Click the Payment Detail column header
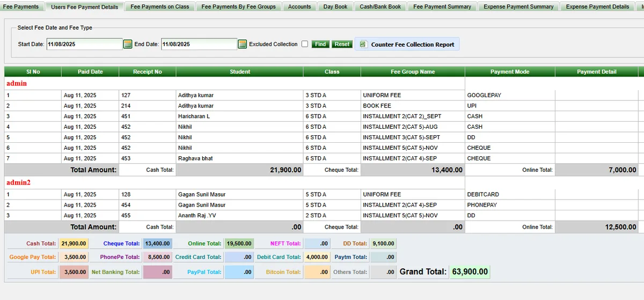 [597, 71]
